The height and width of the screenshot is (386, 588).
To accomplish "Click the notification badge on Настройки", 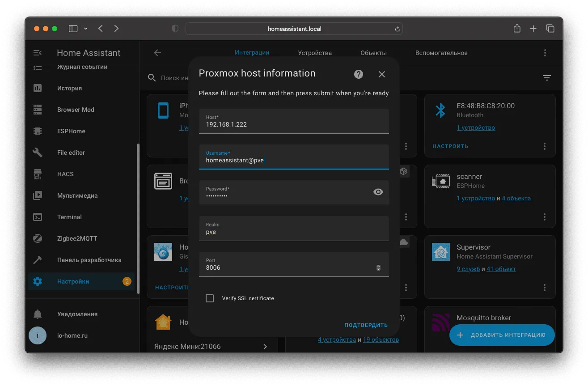I will (x=127, y=281).
